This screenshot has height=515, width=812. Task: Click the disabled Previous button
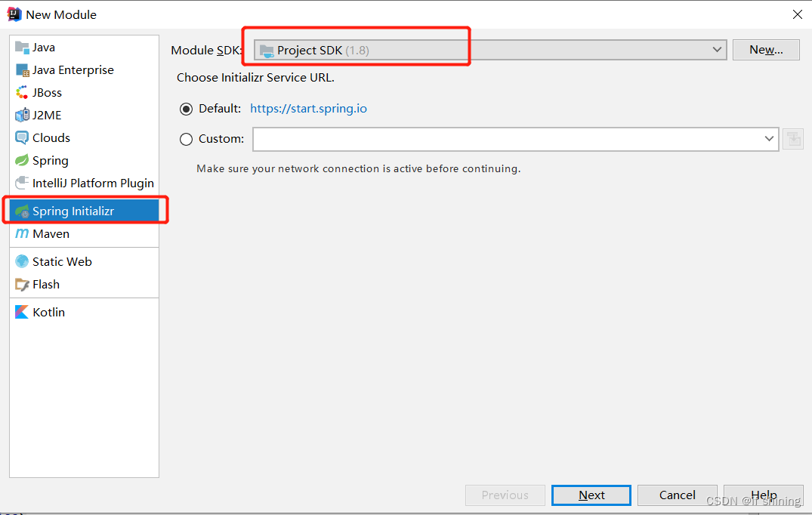tap(505, 495)
